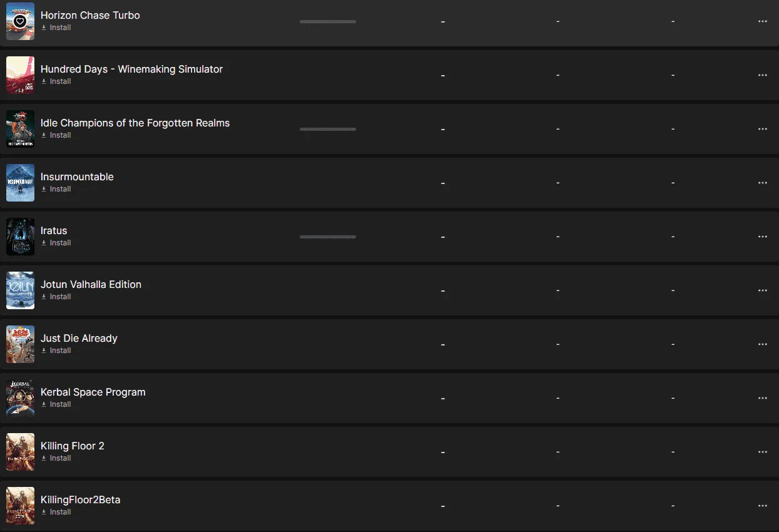Install Iratus game

(56, 243)
